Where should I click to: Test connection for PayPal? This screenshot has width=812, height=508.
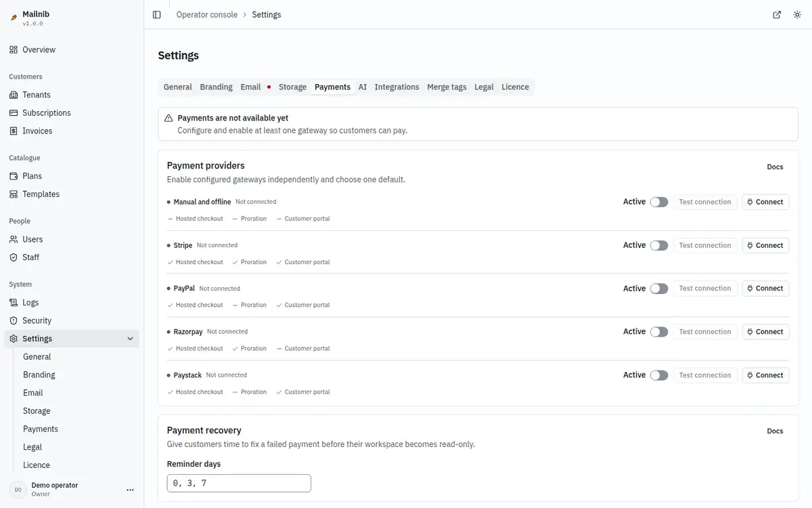click(x=705, y=289)
